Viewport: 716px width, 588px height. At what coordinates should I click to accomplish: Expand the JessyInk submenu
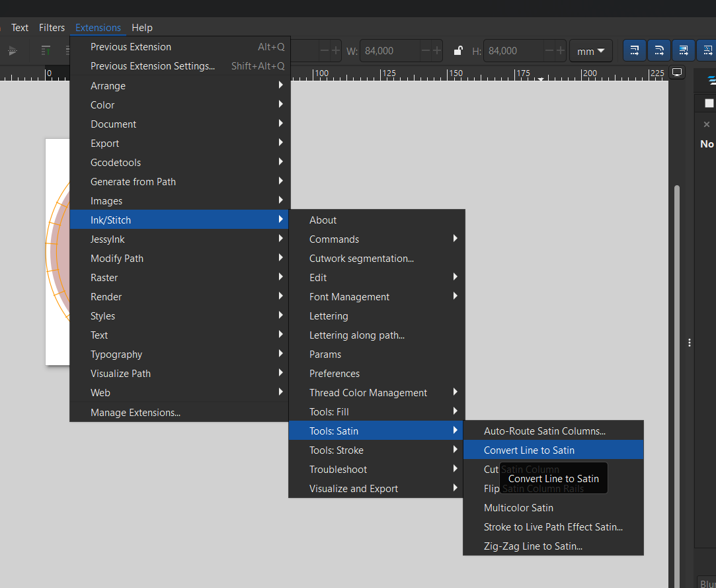[180, 239]
